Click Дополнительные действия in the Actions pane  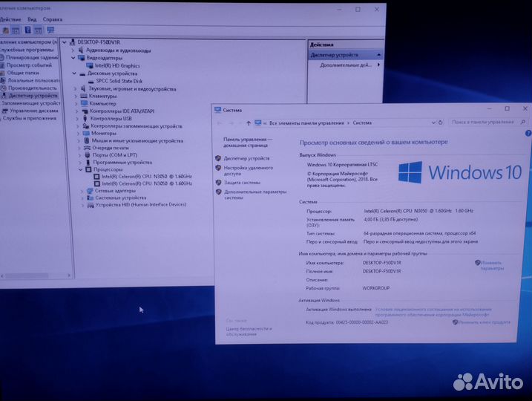point(345,65)
